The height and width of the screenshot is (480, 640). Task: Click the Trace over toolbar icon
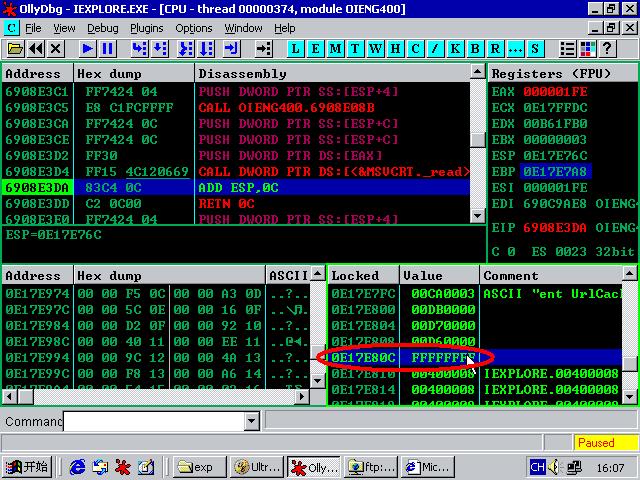pyautogui.click(x=206, y=49)
